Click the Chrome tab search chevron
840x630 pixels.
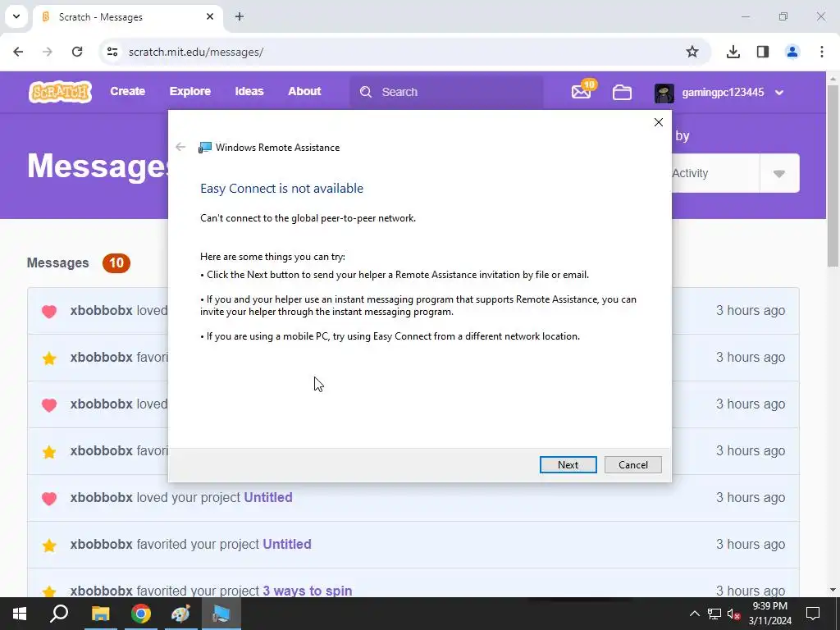pos(16,16)
